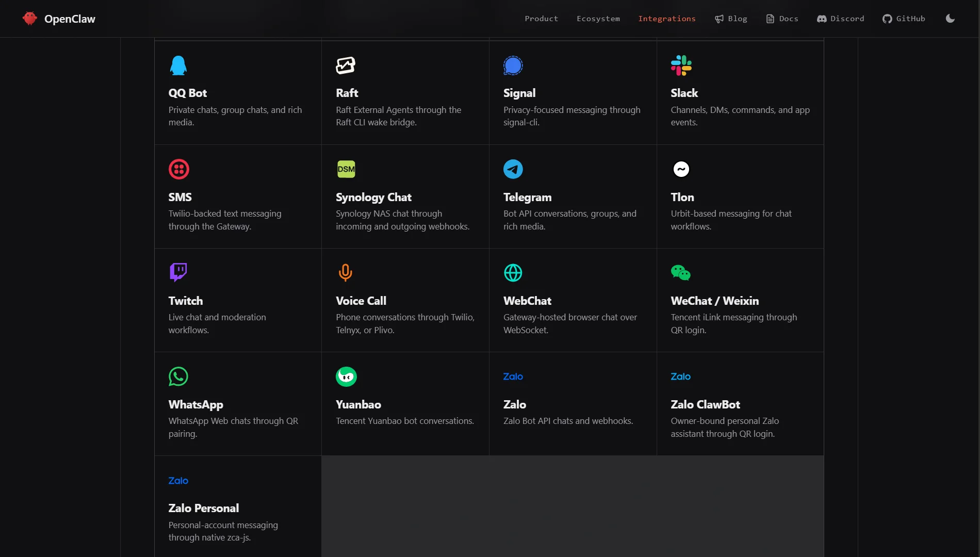Click the Raft integration icon
The width and height of the screenshot is (980, 557).
(x=346, y=65)
